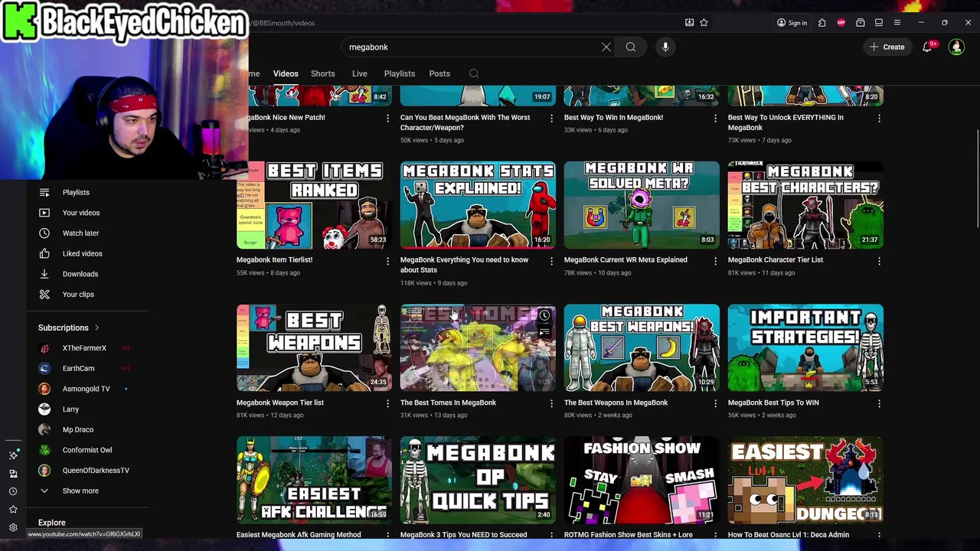980x551 pixels.
Task: Open the Mp Draco subscription
Action: click(x=78, y=429)
